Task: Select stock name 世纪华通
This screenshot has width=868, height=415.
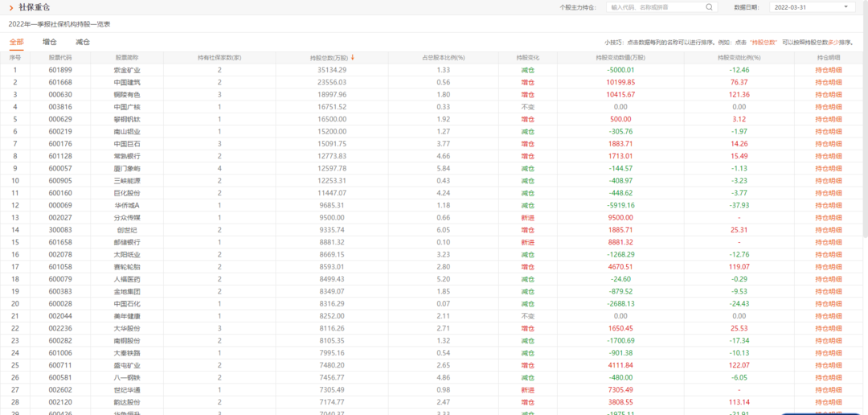Action: (x=127, y=390)
